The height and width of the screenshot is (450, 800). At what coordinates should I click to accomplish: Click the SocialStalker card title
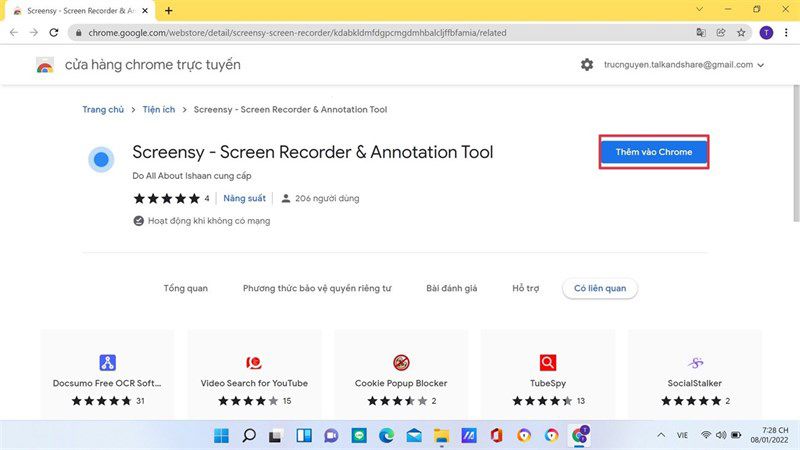[694, 383]
